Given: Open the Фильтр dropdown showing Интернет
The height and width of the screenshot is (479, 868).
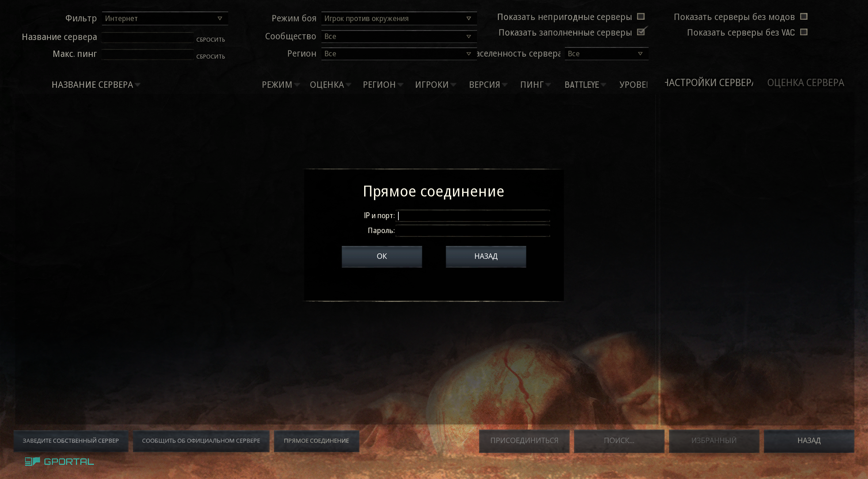Looking at the screenshot, I should [x=165, y=18].
